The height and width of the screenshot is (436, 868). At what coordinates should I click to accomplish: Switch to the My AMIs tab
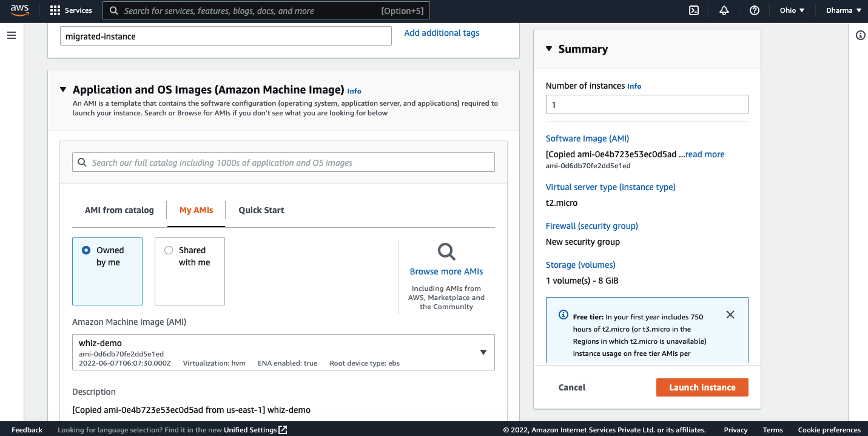[x=197, y=210]
